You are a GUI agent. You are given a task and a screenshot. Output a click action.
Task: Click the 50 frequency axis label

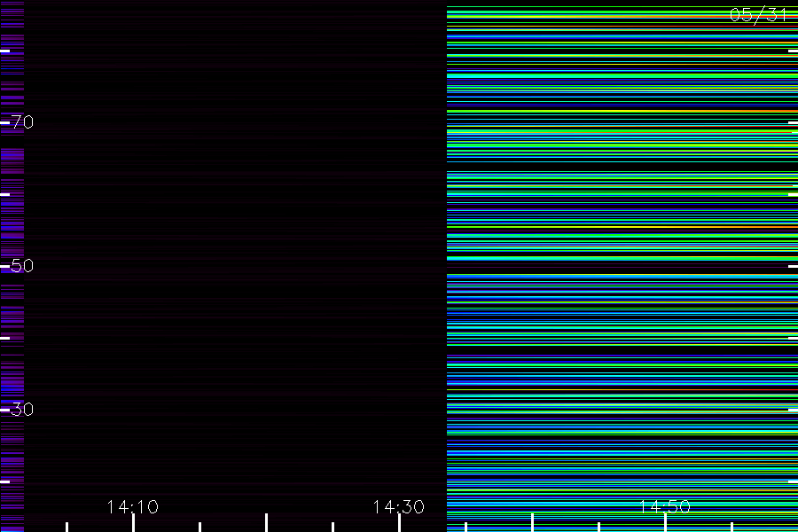(x=22, y=265)
